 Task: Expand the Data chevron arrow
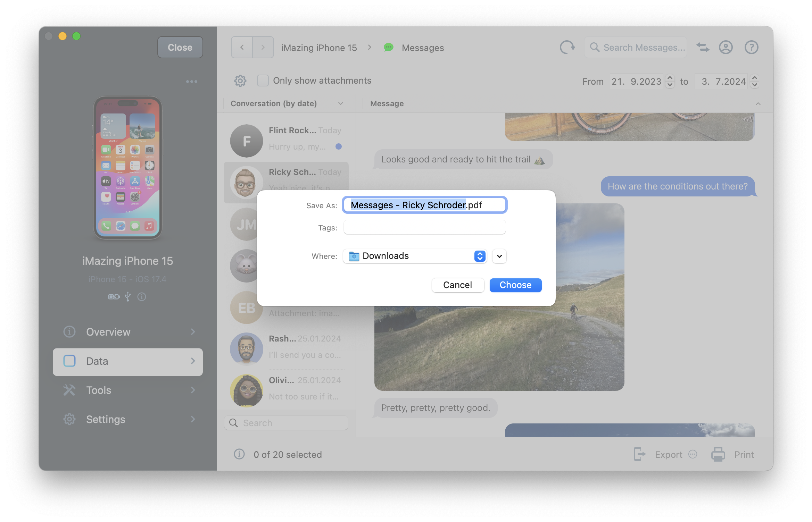click(193, 361)
